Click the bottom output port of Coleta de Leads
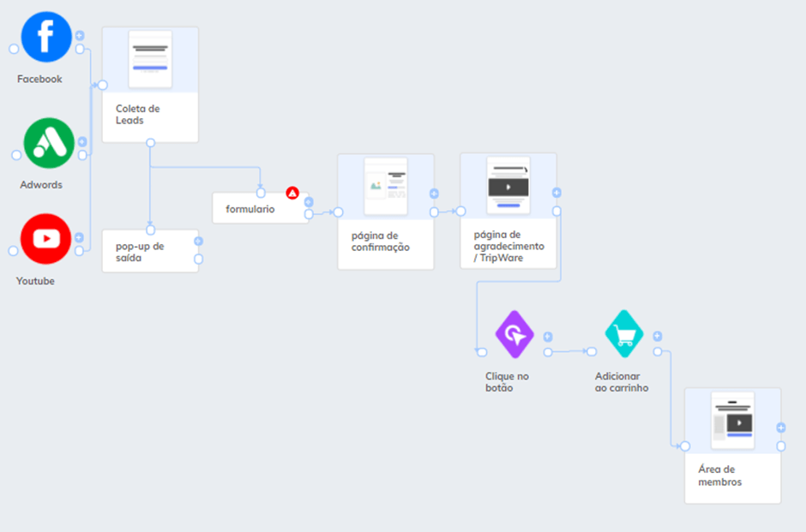Image resolution: width=806 pixels, height=532 pixels. 150,143
